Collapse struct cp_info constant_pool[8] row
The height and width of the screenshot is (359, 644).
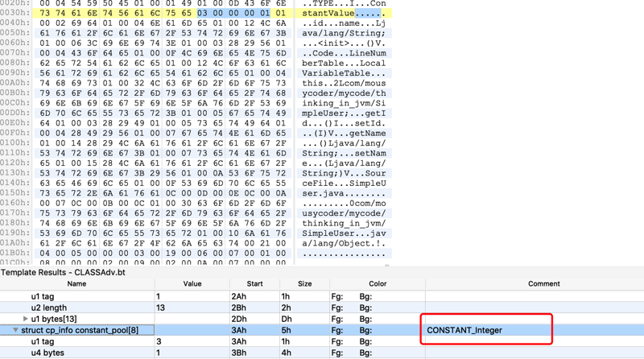15,330
